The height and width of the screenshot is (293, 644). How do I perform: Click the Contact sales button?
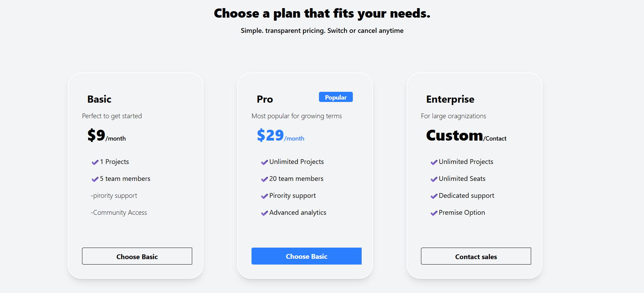(x=476, y=256)
